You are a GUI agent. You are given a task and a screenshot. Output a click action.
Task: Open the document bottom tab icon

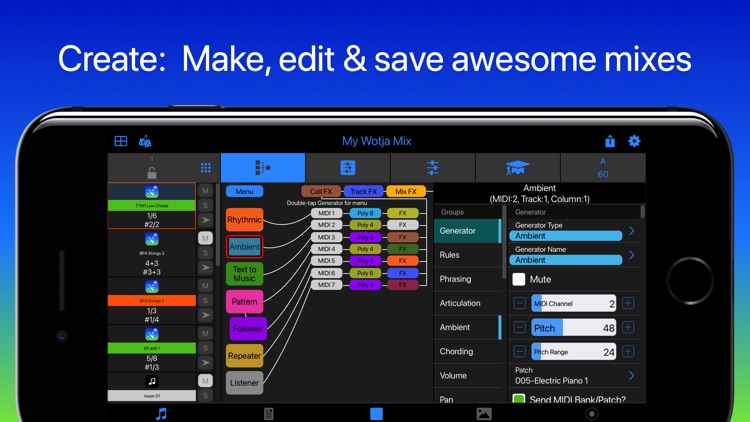(x=269, y=414)
